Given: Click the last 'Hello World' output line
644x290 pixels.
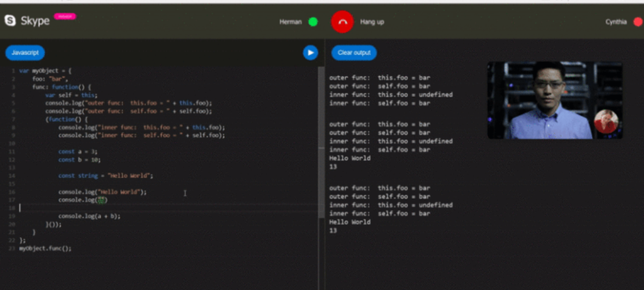Looking at the screenshot, I should point(350,222).
